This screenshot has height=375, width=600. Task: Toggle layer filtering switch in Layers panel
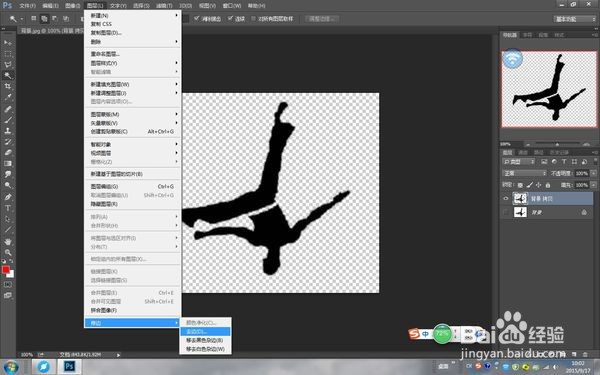595,161
